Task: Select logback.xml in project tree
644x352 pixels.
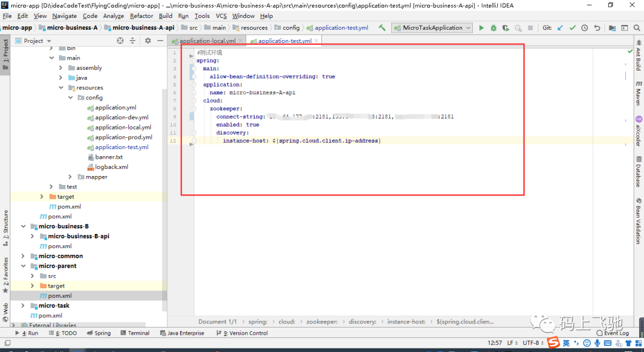Action: (x=112, y=167)
